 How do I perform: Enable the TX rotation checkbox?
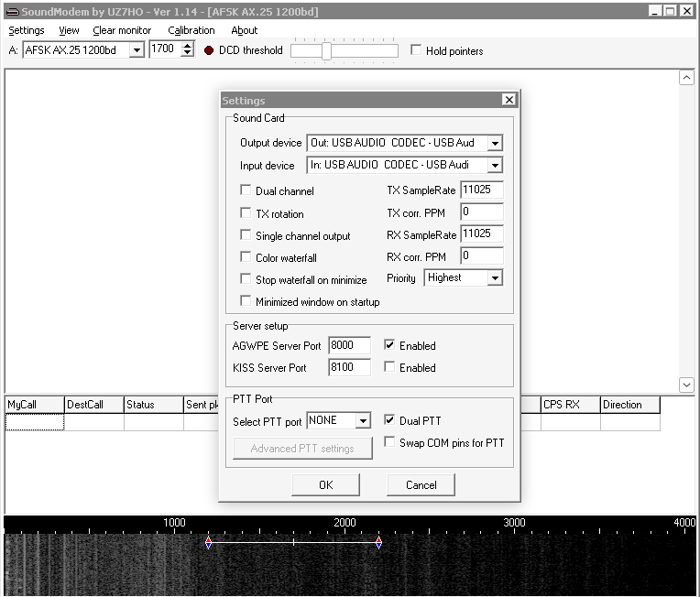[246, 212]
